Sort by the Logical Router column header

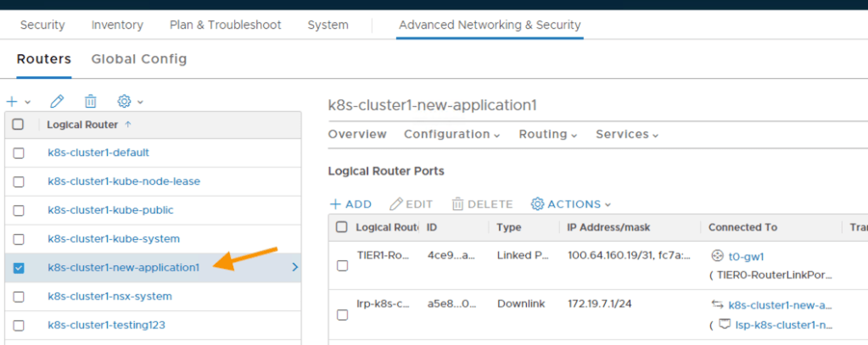83,125
